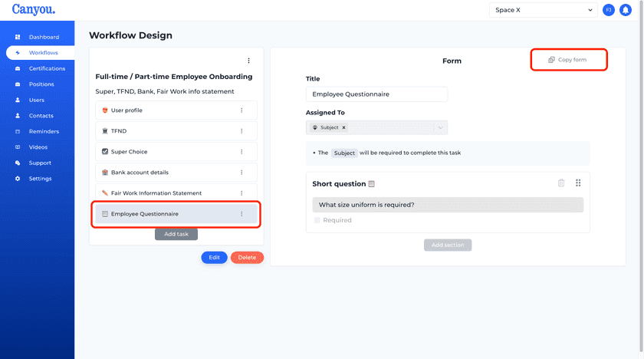644x359 pixels.
Task: Click the Copy form button
Action: [567, 60]
